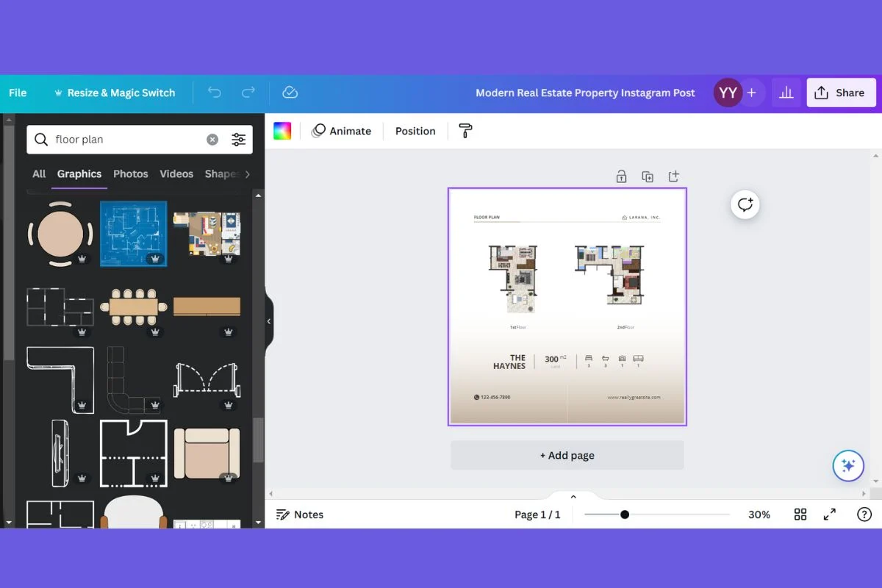Click the cloud save status icon
The height and width of the screenshot is (588, 882).
[290, 93]
